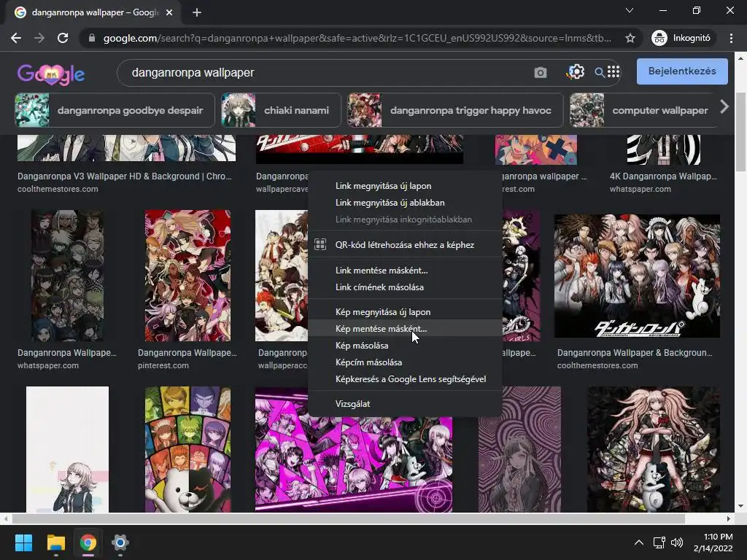Screen dimensions: 747x560
Task: Open Chrome's three-dot menu
Action: pyautogui.click(x=731, y=38)
